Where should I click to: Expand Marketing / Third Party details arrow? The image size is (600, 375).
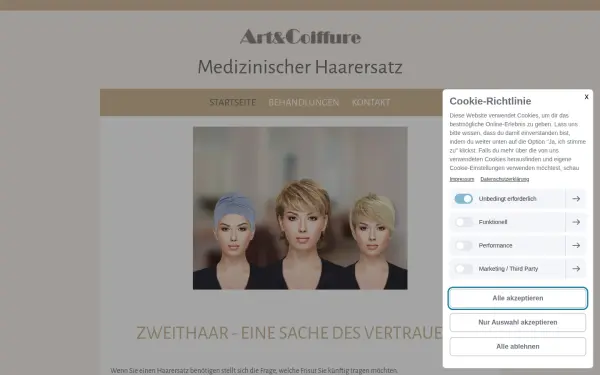pyautogui.click(x=576, y=269)
